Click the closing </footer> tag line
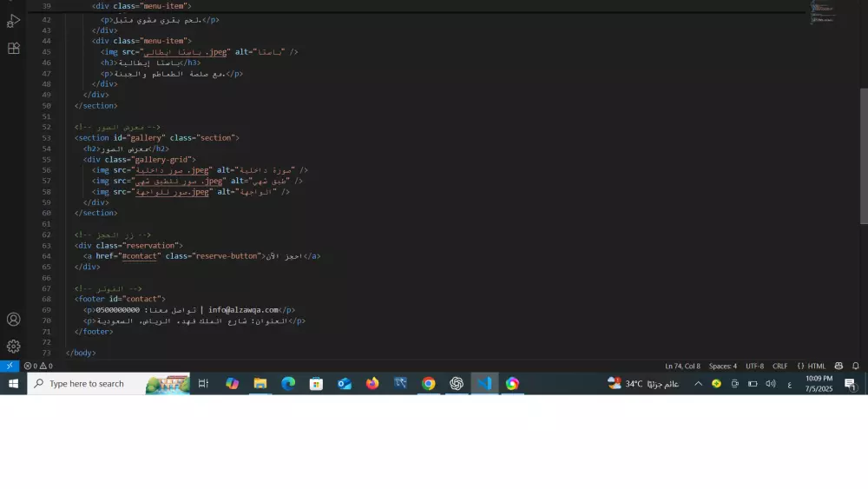This screenshot has width=868, height=489. coord(94,332)
